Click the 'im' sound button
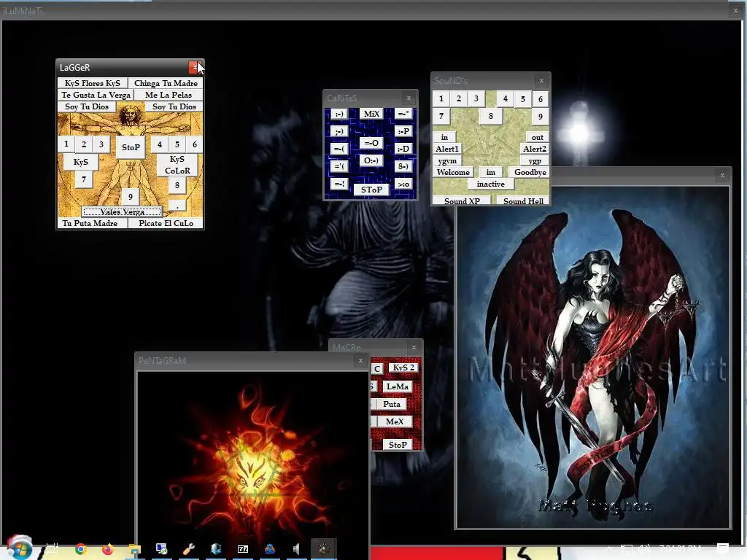Screen dimensions: 747x560 pyautogui.click(x=491, y=172)
